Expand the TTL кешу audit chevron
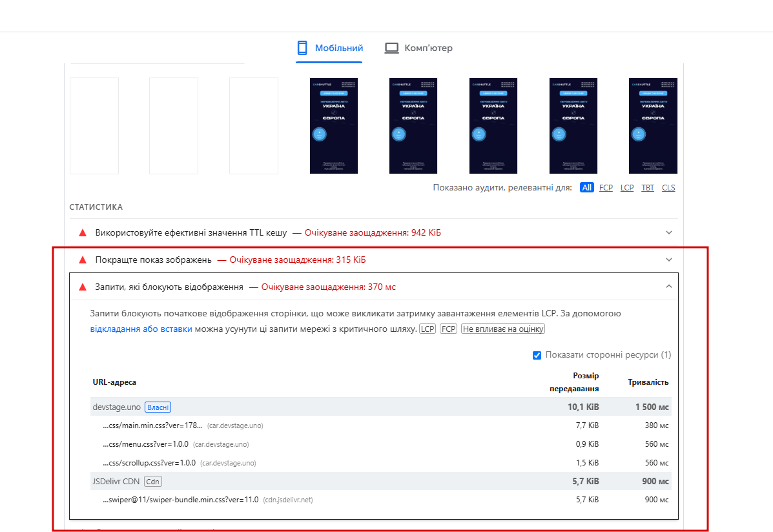This screenshot has height=532, width=773. pyautogui.click(x=669, y=232)
